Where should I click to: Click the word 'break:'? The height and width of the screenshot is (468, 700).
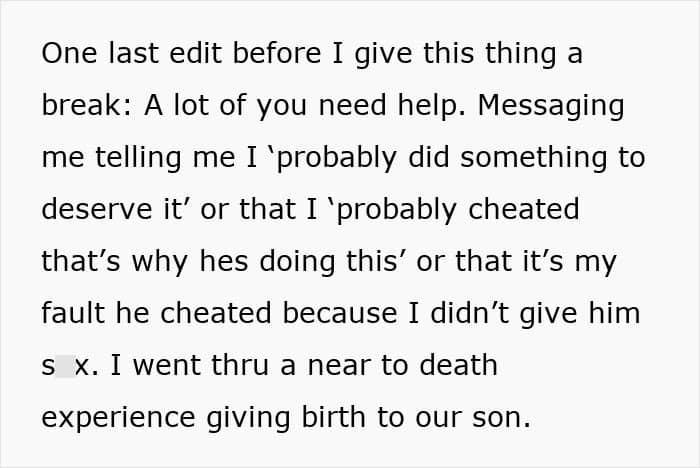[87, 105]
